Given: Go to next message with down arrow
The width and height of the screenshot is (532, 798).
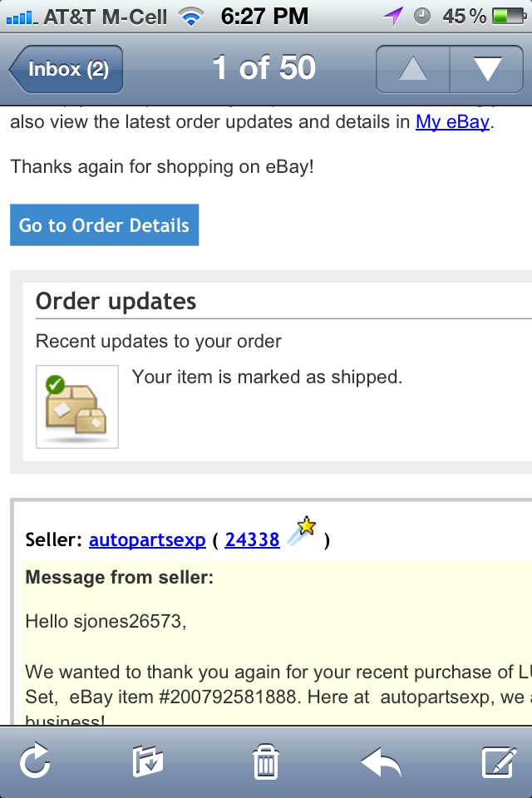Looking at the screenshot, I should (x=486, y=69).
